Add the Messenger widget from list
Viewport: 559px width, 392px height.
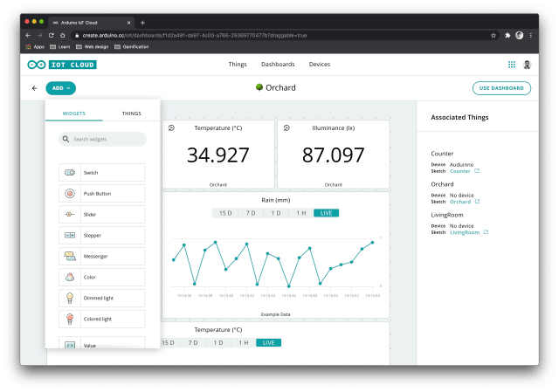click(x=102, y=256)
